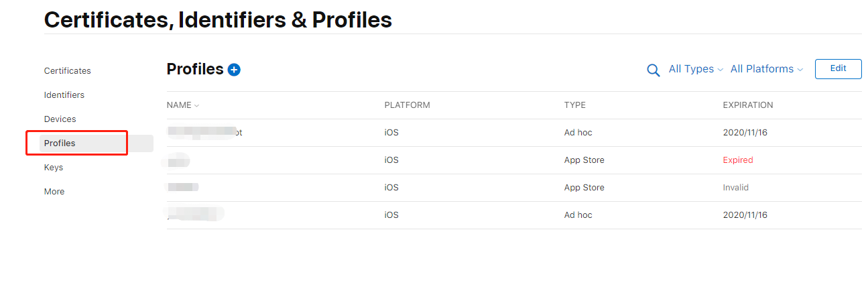868x295 pixels.
Task: Open Identifiers in the sidebar
Action: 64,95
